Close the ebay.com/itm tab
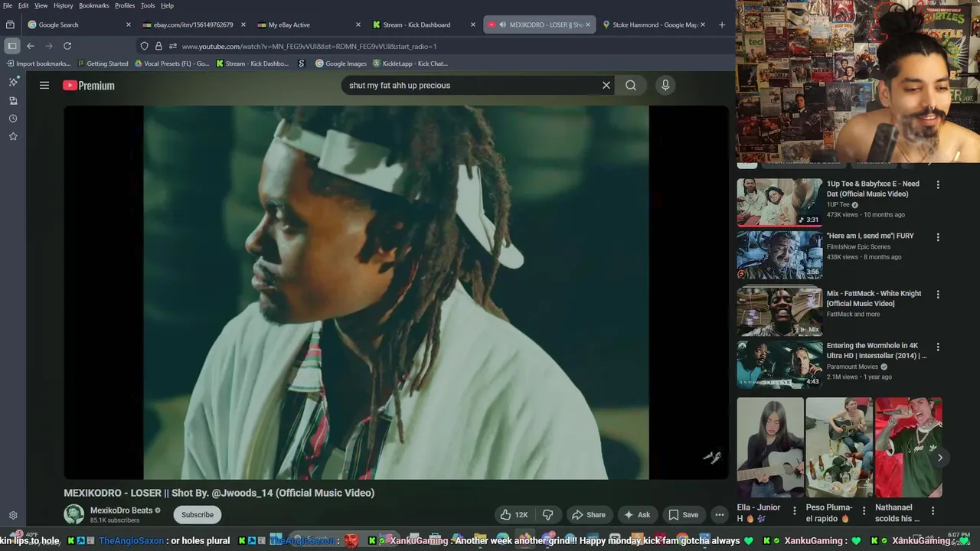Viewport: 980px width, 551px height. click(x=243, y=24)
